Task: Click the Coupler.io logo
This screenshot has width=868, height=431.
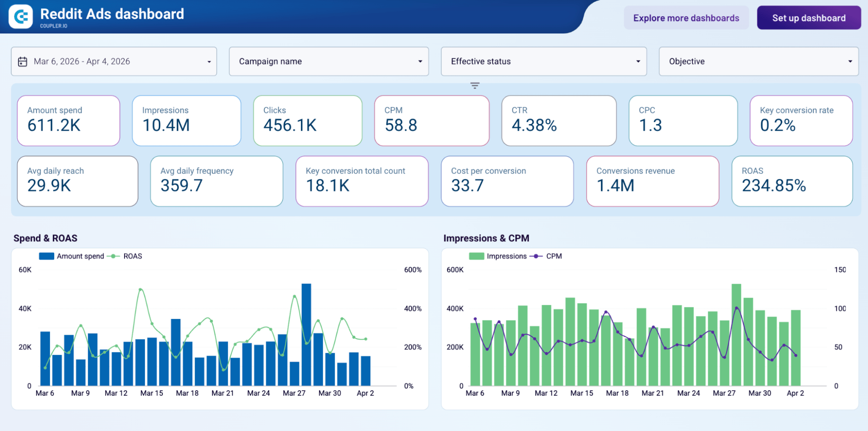Action: tap(20, 16)
